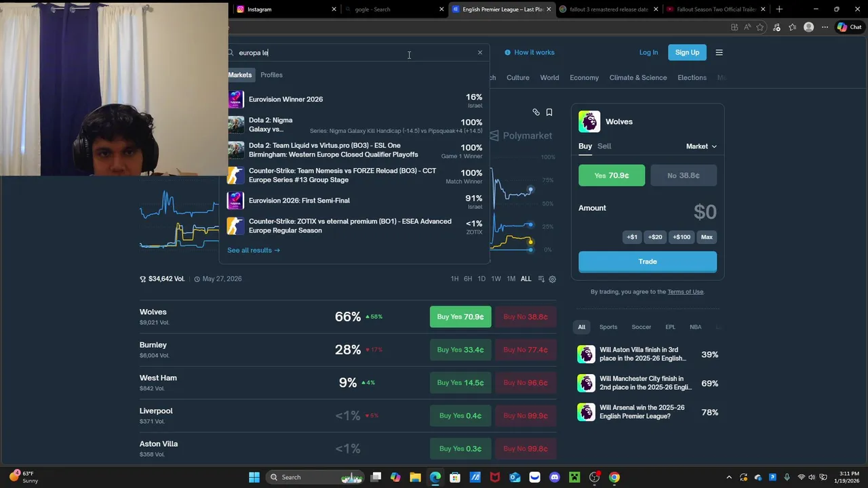Set chart range to 1M
The image size is (868, 488).
click(511, 279)
